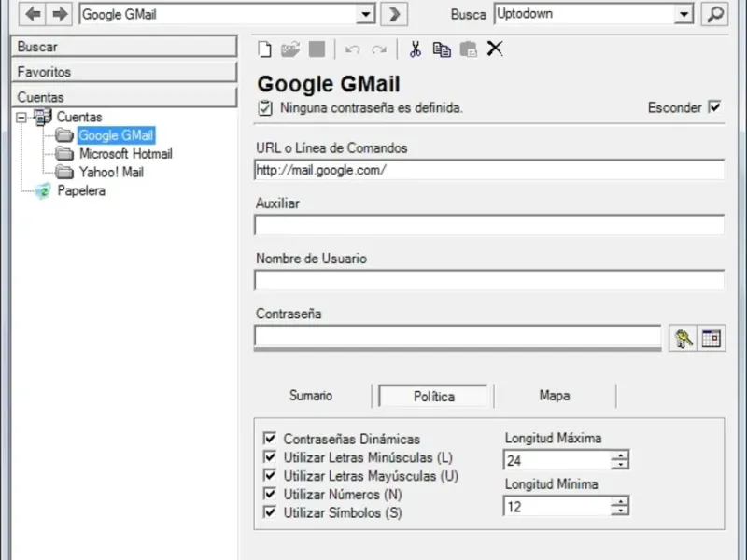Click the magnifier search icon
Viewport: 747px width, 560px height.
pyautogui.click(x=714, y=14)
